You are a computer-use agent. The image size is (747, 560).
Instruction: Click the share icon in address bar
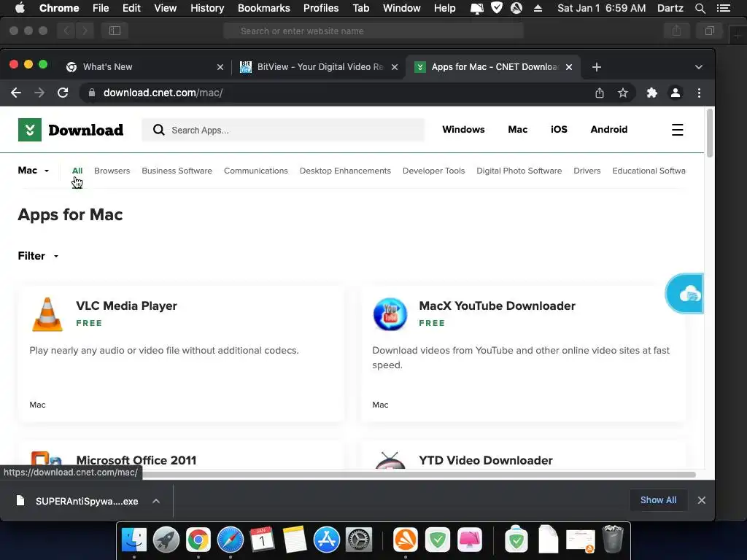pos(600,93)
